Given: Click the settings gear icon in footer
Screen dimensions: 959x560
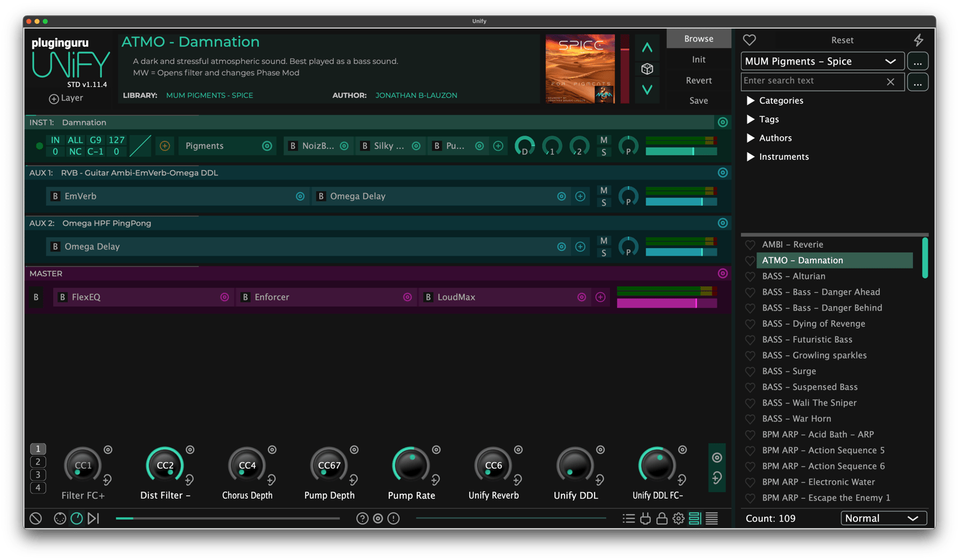Looking at the screenshot, I should (x=678, y=518).
